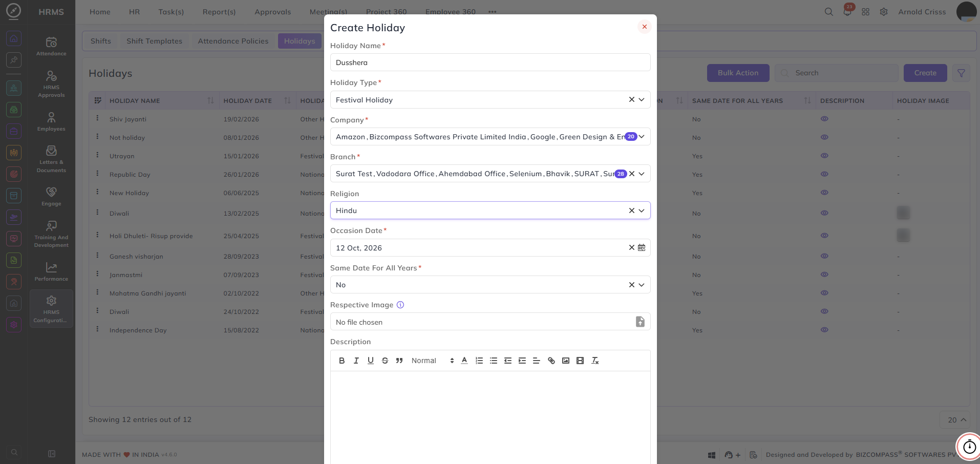980x464 pixels.
Task: Open the notifications bell
Action: (x=847, y=12)
